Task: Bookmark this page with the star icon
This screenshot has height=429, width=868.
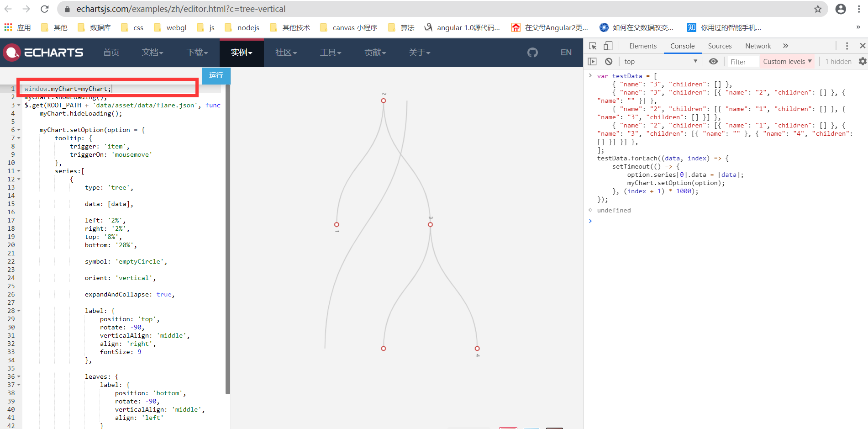Action: [818, 9]
